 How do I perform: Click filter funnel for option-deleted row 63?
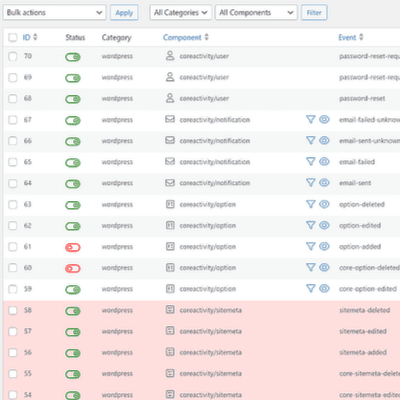[x=311, y=204]
